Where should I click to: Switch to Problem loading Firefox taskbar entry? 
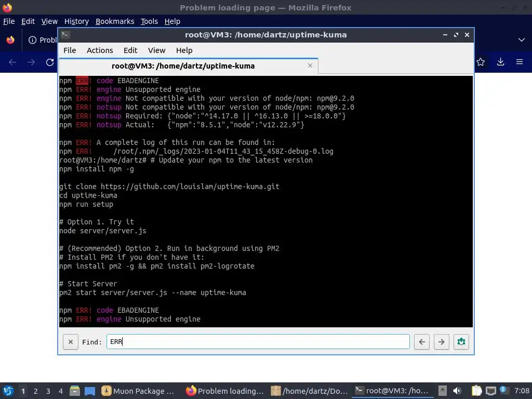pyautogui.click(x=224, y=391)
